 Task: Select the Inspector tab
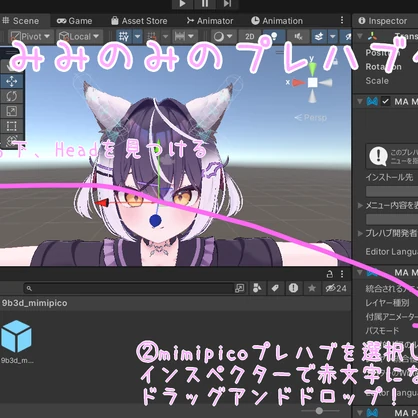point(383,21)
